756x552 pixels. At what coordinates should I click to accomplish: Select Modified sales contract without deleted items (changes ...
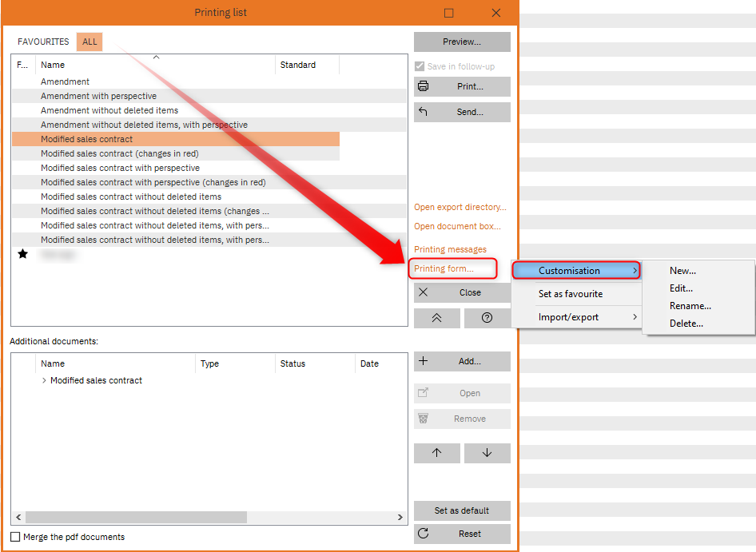pyautogui.click(x=209, y=211)
